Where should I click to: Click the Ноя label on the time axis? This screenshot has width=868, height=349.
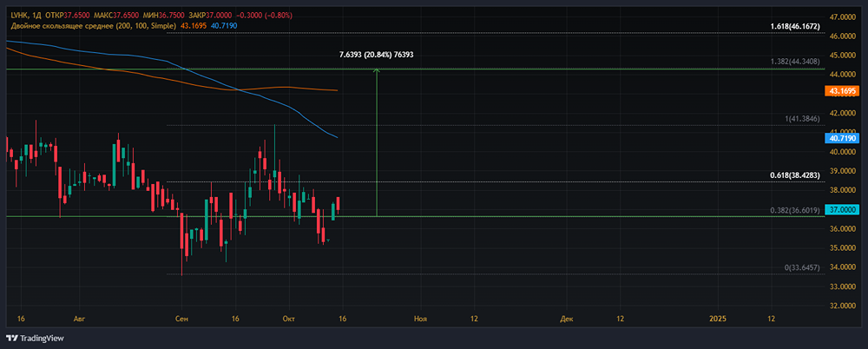coord(421,319)
